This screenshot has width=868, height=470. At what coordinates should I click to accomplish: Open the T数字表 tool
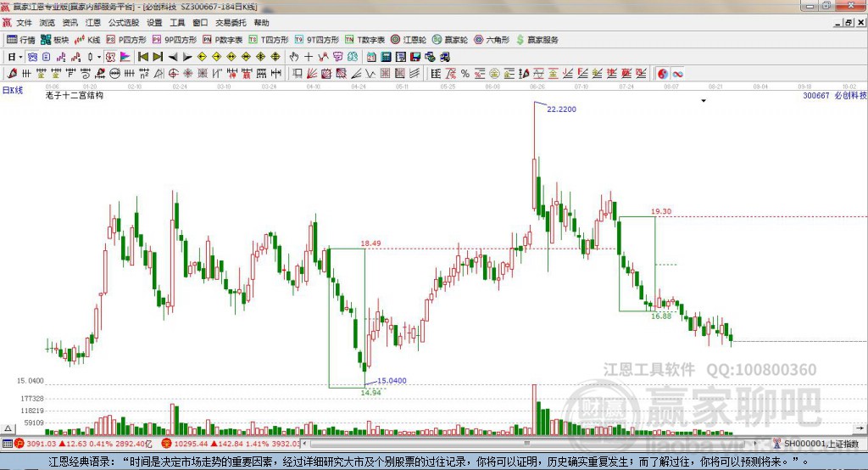364,39
